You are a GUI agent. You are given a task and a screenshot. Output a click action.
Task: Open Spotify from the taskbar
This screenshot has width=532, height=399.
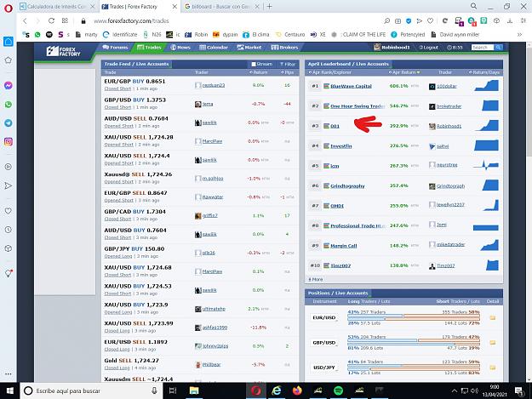point(338,390)
